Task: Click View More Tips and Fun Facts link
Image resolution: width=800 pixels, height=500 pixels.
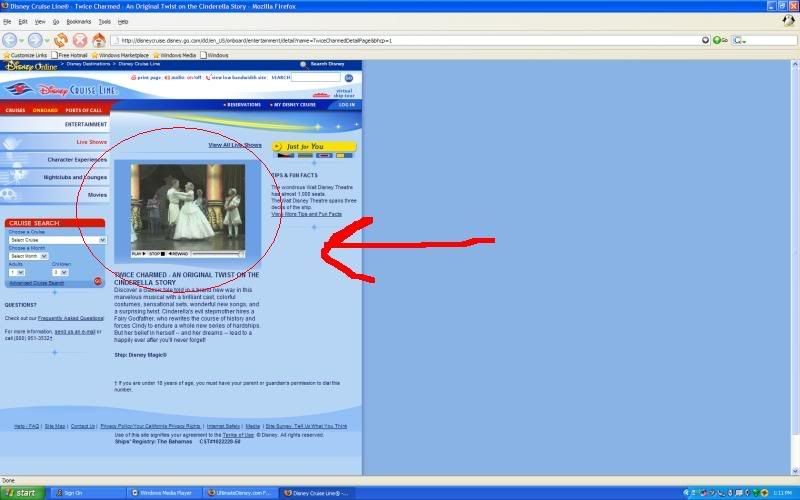Action: (x=307, y=214)
